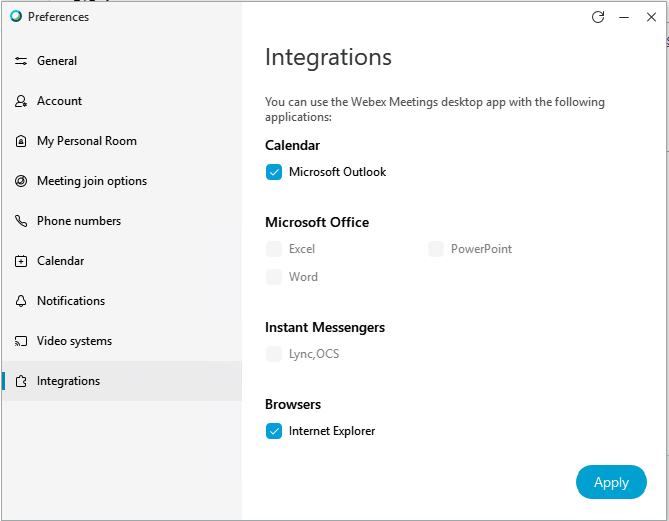Toggle the Word integration checkbox
Viewport: 669px width, 521px height.
(274, 277)
